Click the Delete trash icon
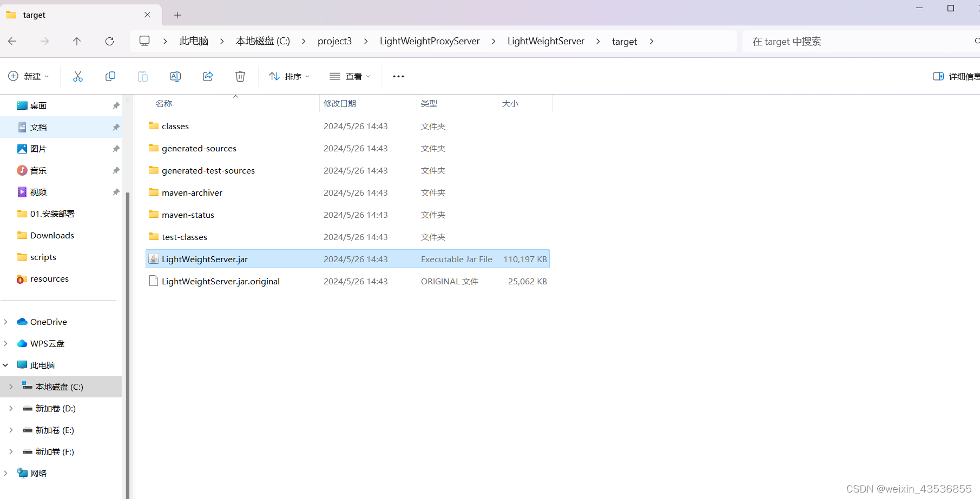Image resolution: width=980 pixels, height=499 pixels. 240,76
